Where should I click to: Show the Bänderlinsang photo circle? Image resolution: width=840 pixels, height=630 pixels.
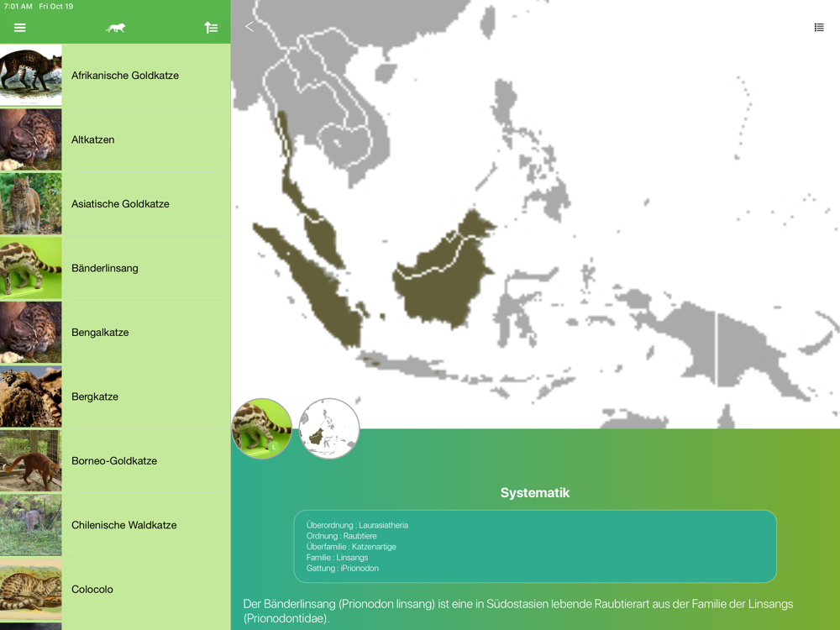point(261,428)
